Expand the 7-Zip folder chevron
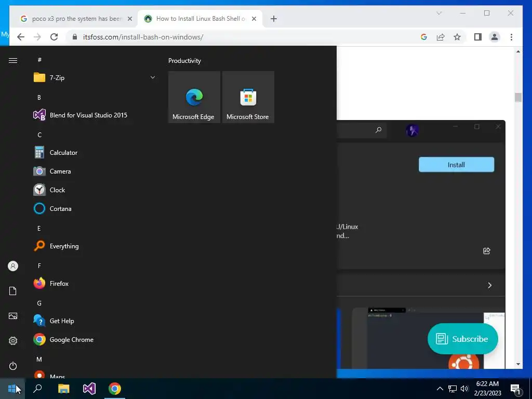This screenshot has width=532, height=399. (x=153, y=78)
